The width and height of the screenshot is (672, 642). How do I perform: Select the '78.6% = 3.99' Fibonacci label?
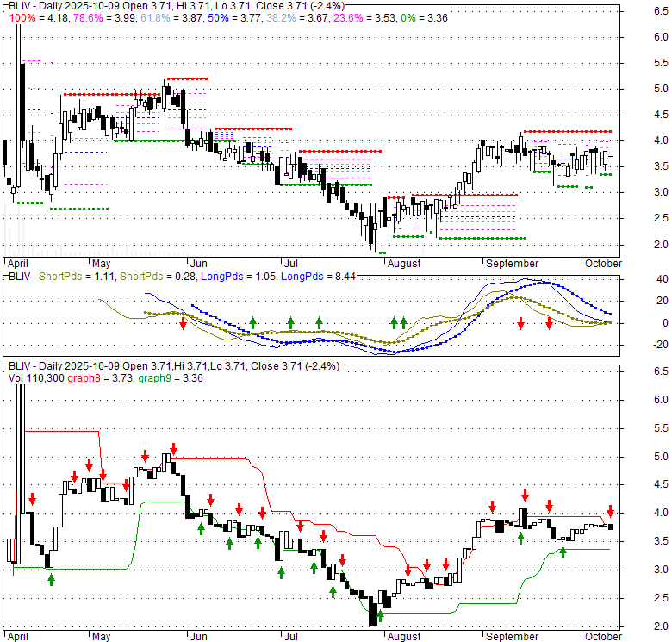[105, 18]
